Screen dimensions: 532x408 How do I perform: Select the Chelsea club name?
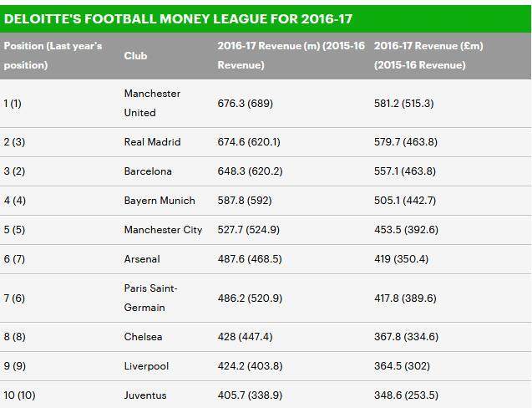point(143,337)
